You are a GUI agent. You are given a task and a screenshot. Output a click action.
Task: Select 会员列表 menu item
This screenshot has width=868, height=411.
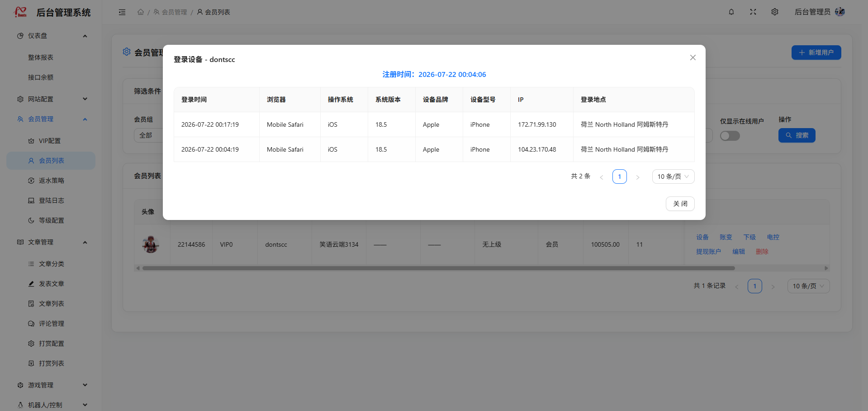(x=51, y=161)
